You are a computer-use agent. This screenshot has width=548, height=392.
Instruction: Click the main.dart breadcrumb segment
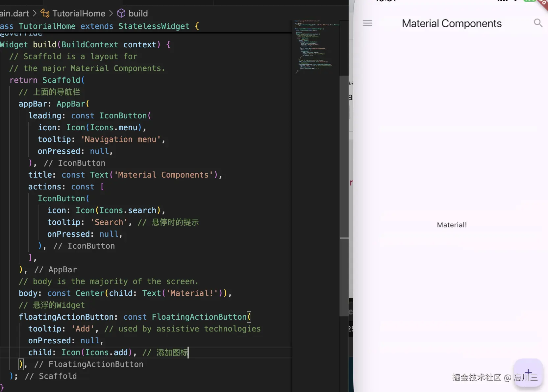pyautogui.click(x=14, y=13)
